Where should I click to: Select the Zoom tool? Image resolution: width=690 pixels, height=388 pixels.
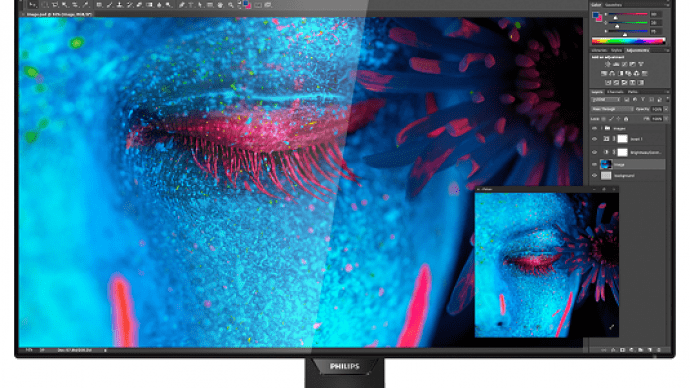[x=231, y=5]
